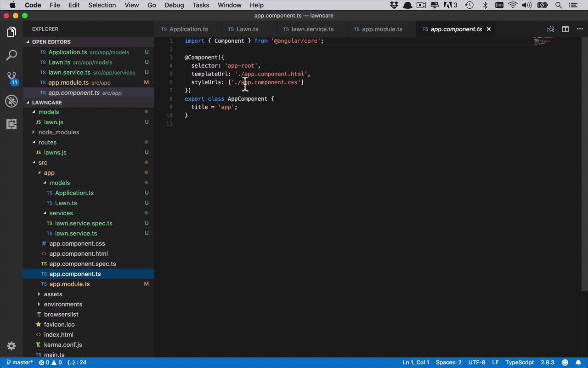Click the smiley feedback icon
The width and height of the screenshot is (588, 368).
(x=565, y=362)
